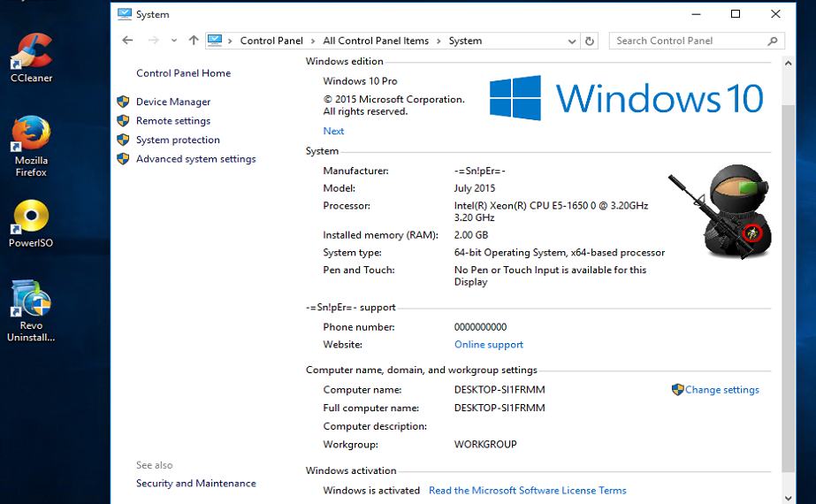Go back with the left arrow

pyautogui.click(x=127, y=40)
